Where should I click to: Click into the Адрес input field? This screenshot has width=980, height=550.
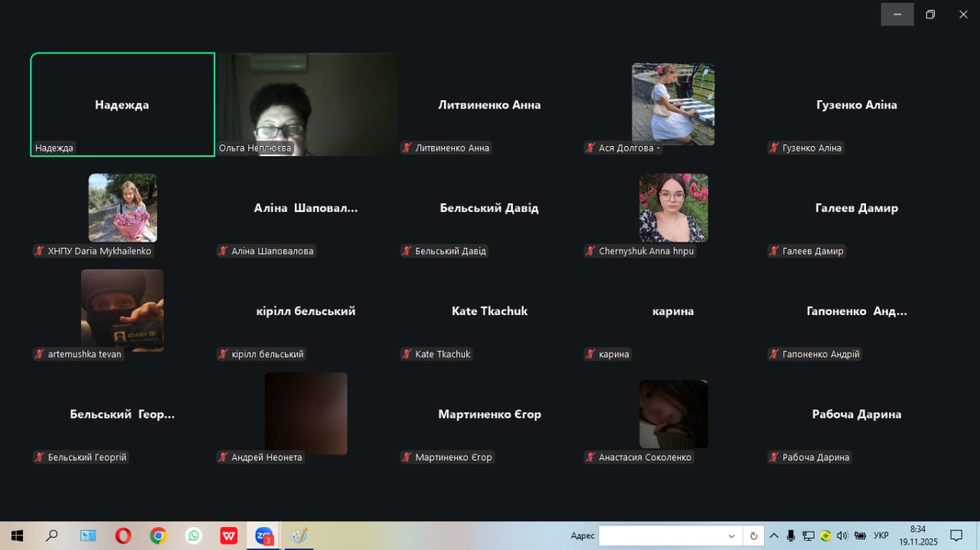(661, 535)
